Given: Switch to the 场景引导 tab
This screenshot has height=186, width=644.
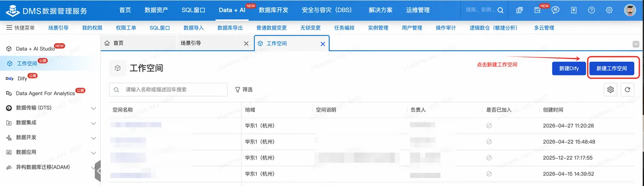Looking at the screenshot, I should (x=191, y=43).
